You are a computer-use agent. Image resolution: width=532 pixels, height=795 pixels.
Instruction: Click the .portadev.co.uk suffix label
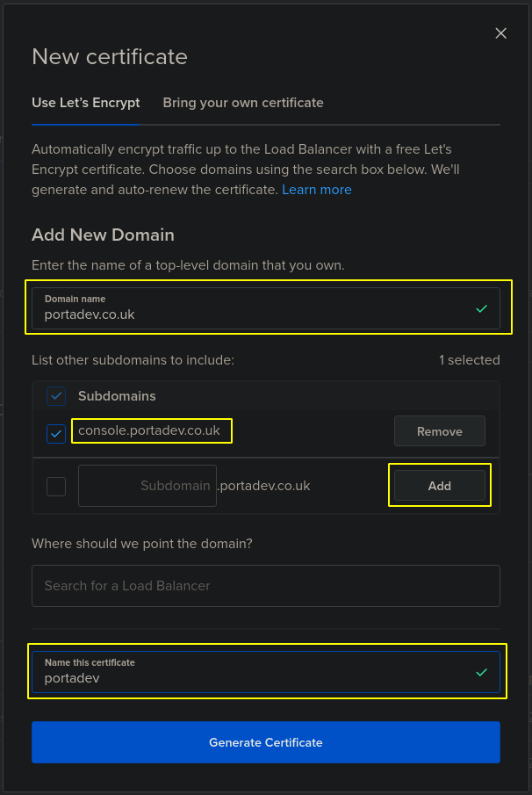(x=263, y=486)
